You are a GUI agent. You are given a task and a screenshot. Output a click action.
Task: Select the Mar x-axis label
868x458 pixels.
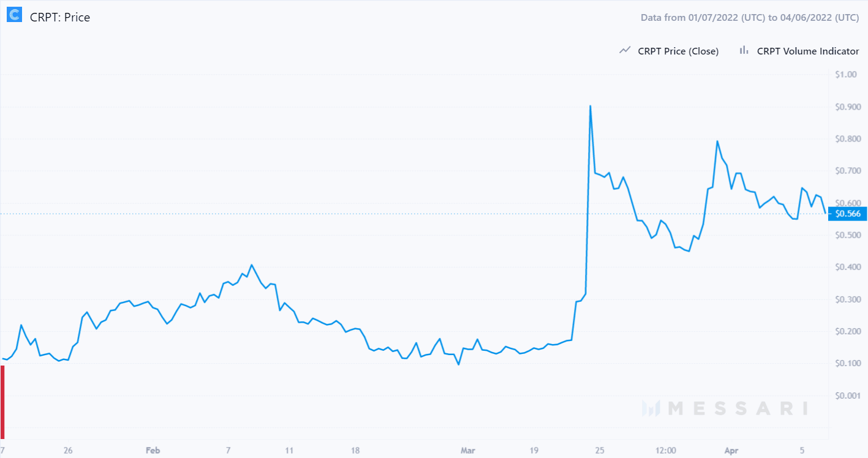(x=467, y=451)
